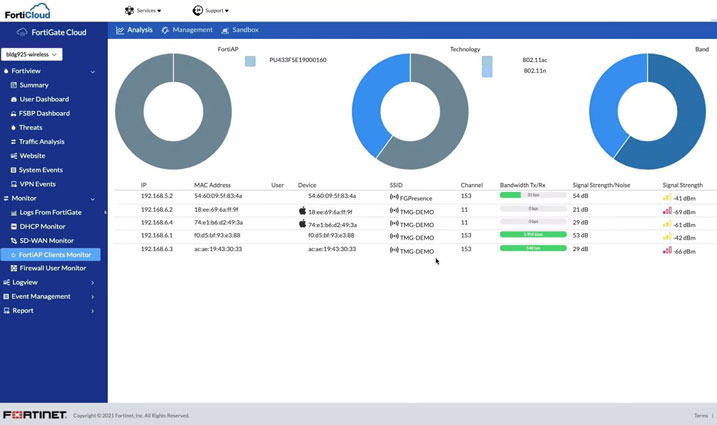Screen dimensions: 717x425
Task: Open the Services dropdown menu
Action: (x=143, y=11)
